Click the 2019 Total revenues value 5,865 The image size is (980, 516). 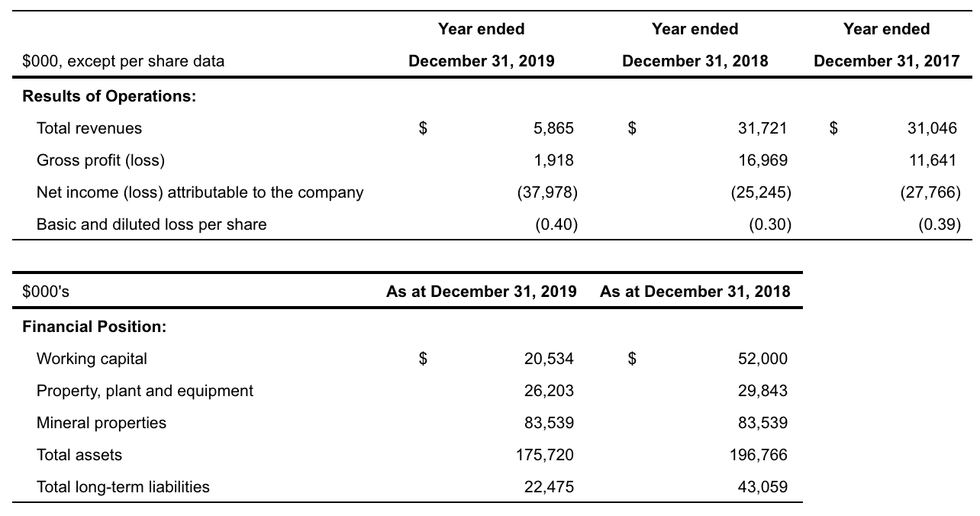(554, 128)
